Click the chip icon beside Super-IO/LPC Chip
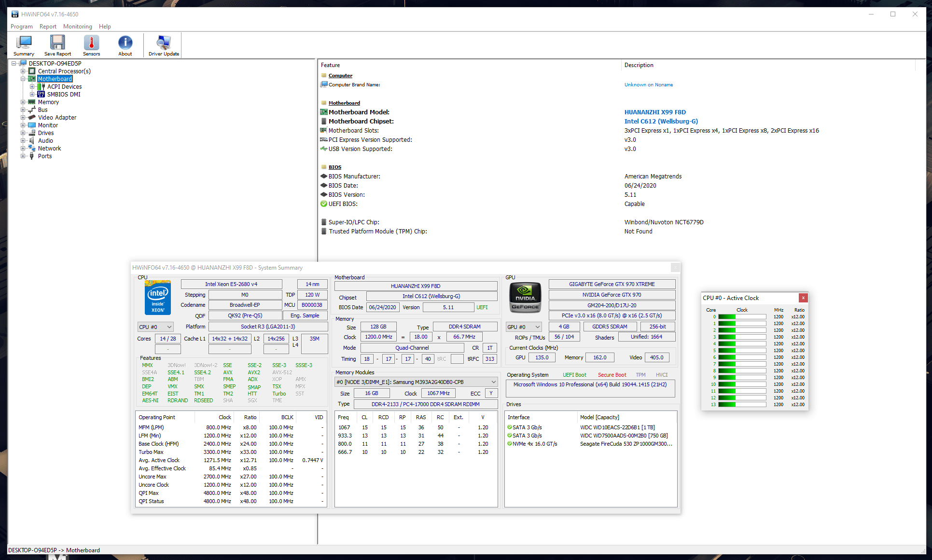 [324, 222]
